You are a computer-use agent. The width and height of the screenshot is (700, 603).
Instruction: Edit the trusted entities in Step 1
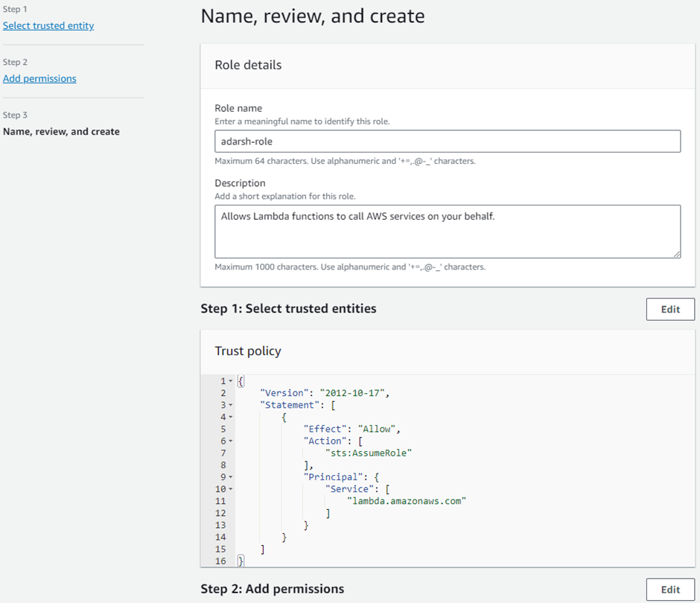pos(669,309)
